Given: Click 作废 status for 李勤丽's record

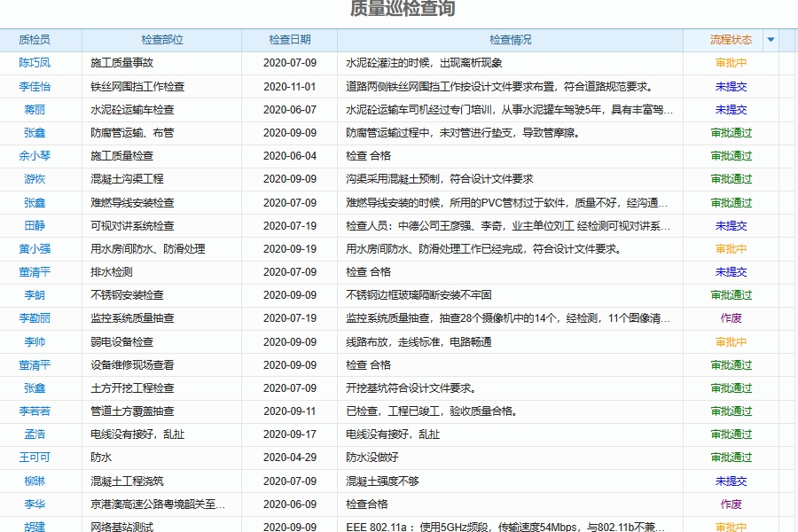Looking at the screenshot, I should 731,318.
